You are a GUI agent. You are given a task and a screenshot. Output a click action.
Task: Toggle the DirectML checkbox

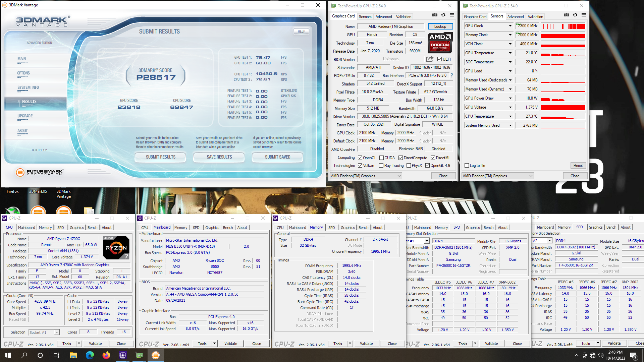433,158
